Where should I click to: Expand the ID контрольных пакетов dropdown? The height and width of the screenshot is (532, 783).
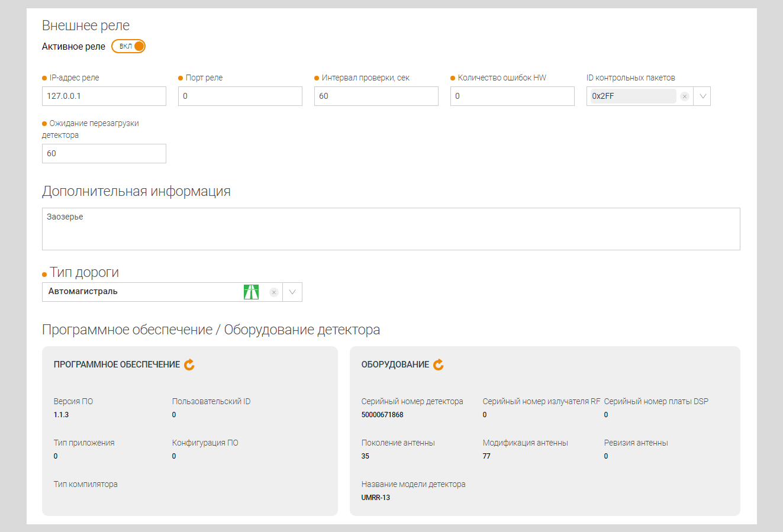tap(703, 96)
